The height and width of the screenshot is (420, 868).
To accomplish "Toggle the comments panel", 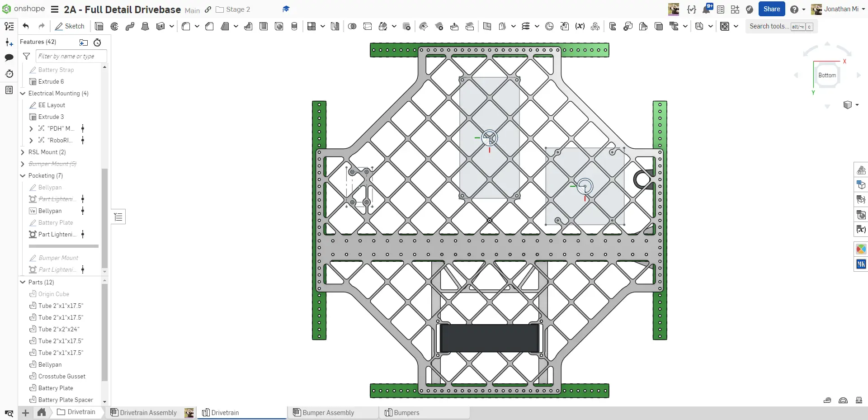I will tap(9, 57).
